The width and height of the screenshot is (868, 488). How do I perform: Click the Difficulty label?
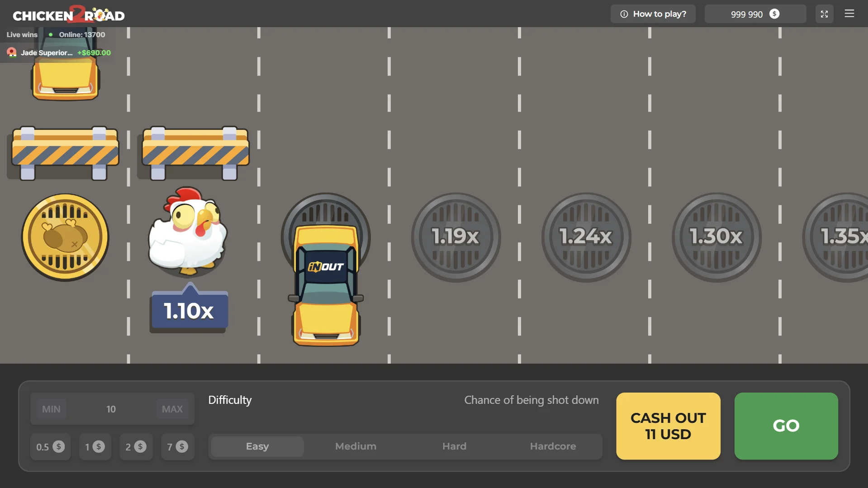click(230, 400)
